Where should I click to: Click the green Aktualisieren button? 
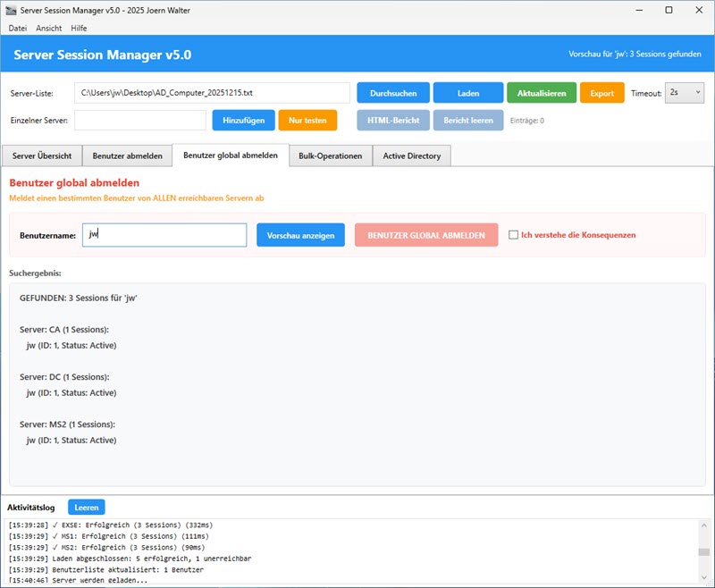(x=541, y=93)
